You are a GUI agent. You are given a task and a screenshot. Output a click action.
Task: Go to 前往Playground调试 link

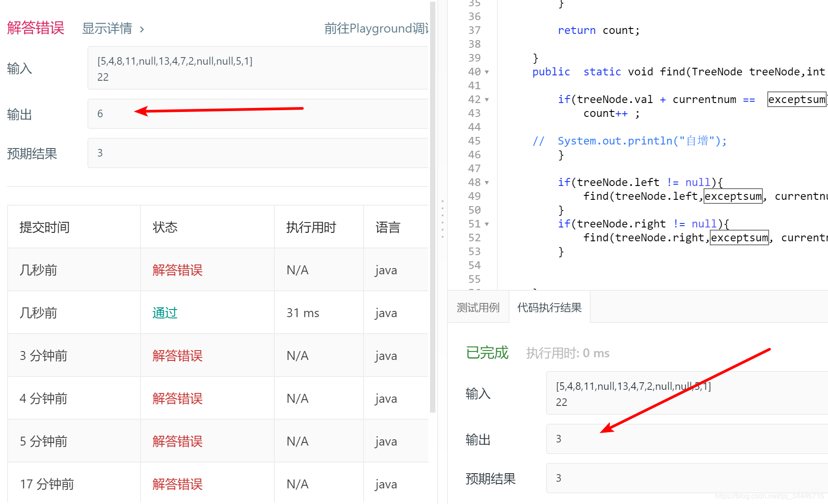pyautogui.click(x=376, y=29)
